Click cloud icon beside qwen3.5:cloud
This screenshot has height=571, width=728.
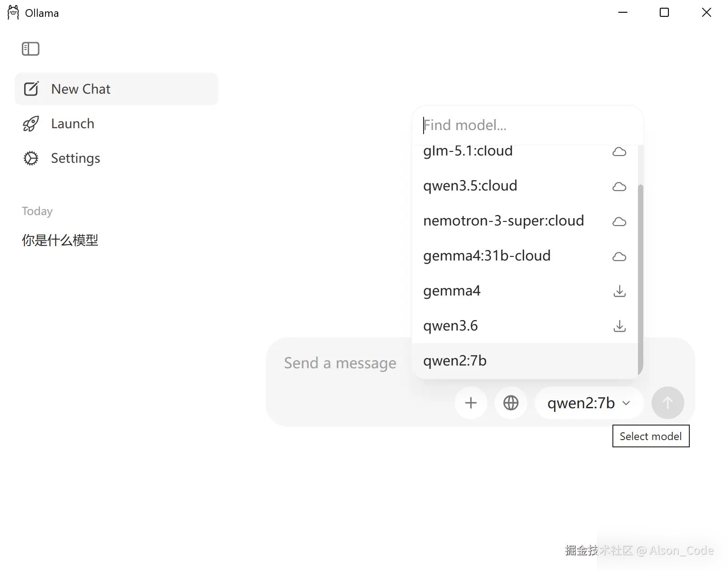(619, 186)
